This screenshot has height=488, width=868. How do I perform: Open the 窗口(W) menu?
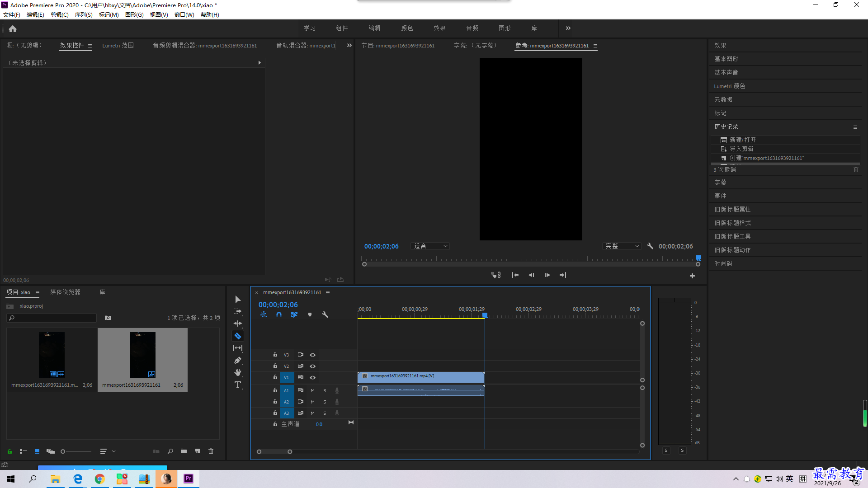[184, 15]
